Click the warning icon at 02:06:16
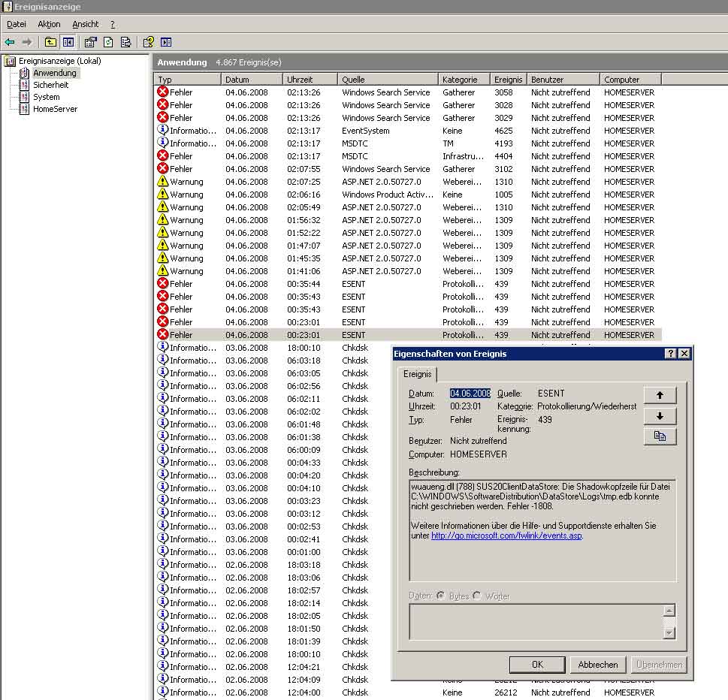The image size is (728, 700). [162, 194]
